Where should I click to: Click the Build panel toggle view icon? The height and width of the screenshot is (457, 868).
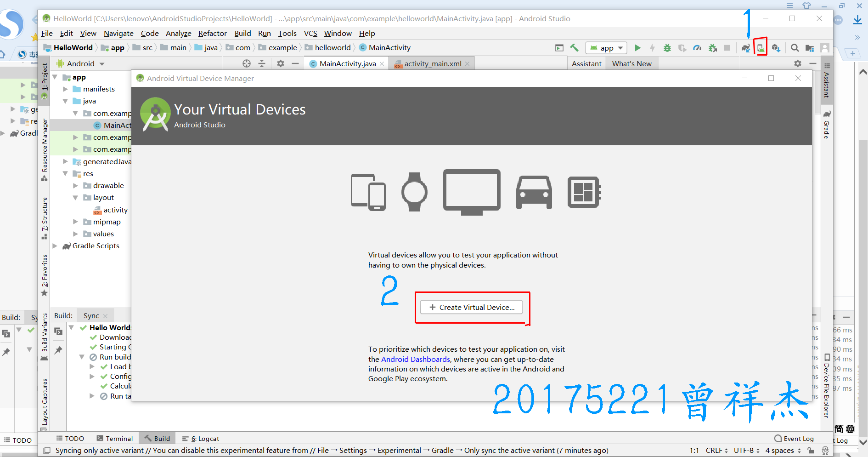click(58, 331)
